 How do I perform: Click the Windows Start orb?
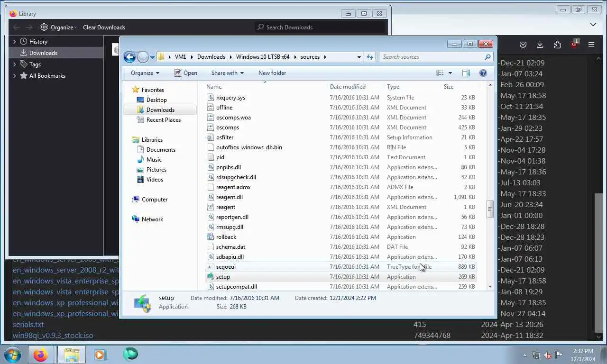(x=13, y=355)
